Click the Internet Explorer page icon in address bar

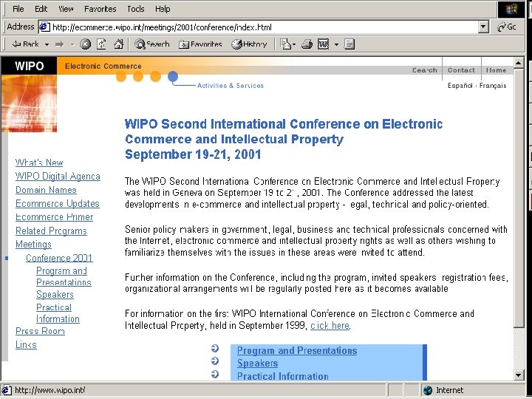pyautogui.click(x=44, y=27)
